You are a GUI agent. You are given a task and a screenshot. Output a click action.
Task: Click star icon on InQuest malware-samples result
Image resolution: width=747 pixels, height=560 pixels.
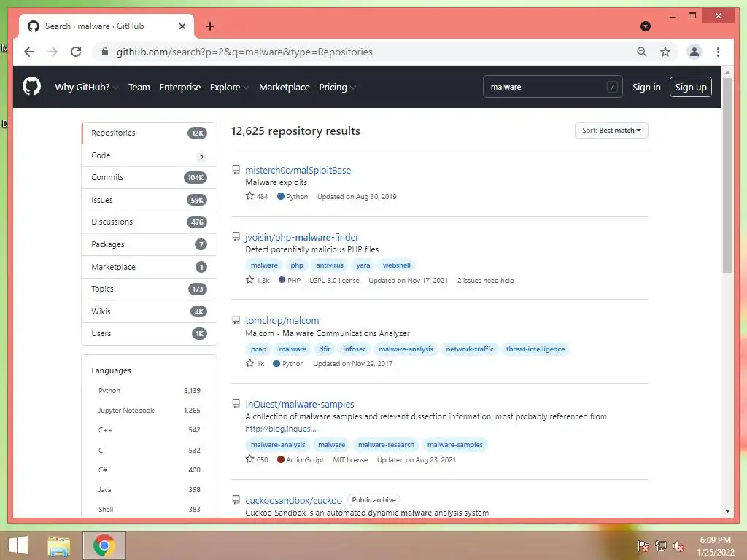pos(249,459)
